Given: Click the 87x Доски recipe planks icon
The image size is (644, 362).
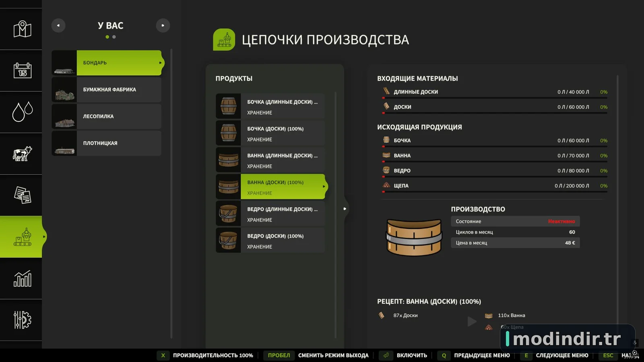Looking at the screenshot, I should [x=382, y=315].
